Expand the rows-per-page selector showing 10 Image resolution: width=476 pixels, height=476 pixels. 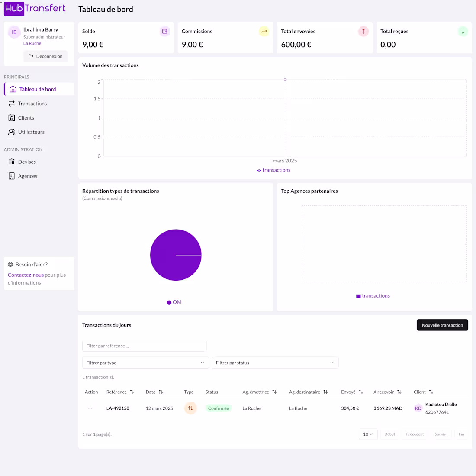click(368, 434)
